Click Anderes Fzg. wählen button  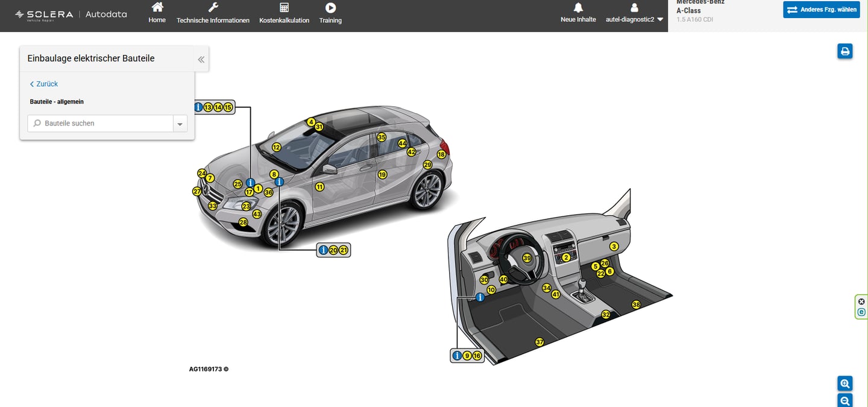click(822, 10)
